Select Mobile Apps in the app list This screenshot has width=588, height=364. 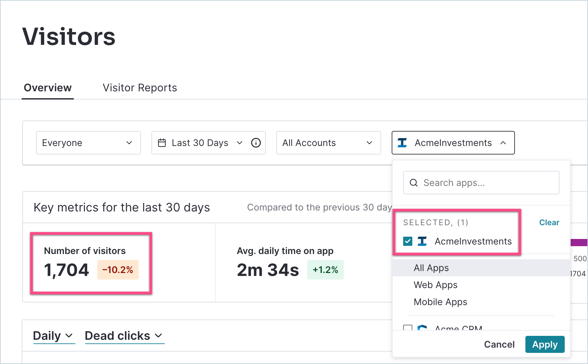click(481, 302)
